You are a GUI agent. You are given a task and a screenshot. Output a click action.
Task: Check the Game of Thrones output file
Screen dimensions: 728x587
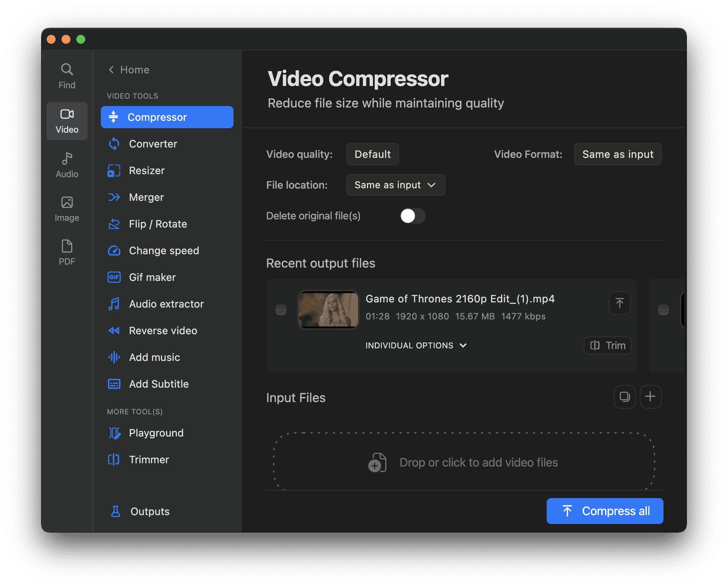tap(281, 310)
